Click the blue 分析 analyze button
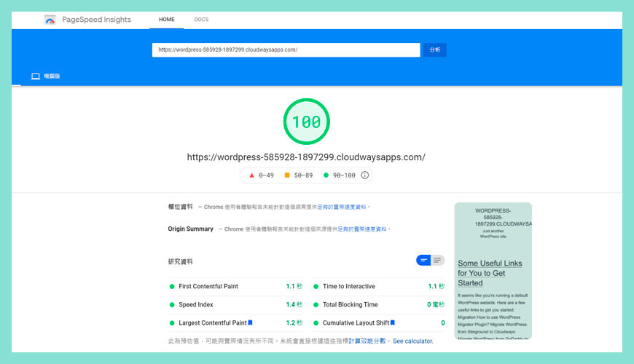This screenshot has width=634, height=364. point(434,50)
